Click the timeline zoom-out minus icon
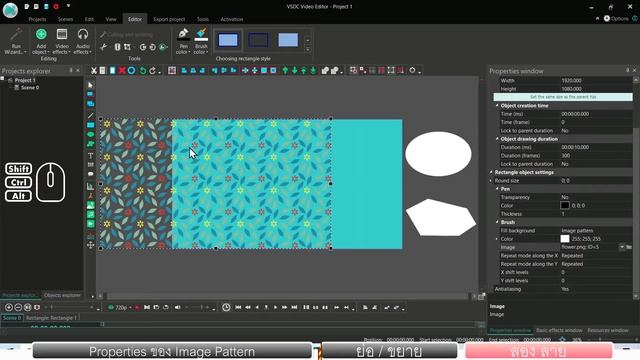 click(x=18, y=307)
